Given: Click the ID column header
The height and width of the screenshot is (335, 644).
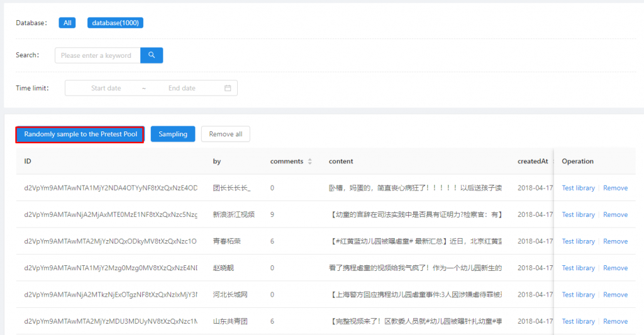Looking at the screenshot, I should (x=28, y=162).
